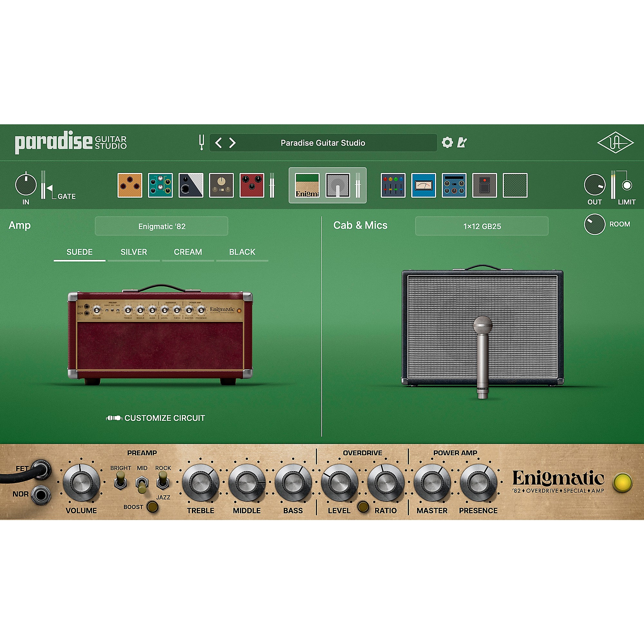Select the BLACK amp finish tab
Screen dimensions: 644x644
pyautogui.click(x=242, y=252)
